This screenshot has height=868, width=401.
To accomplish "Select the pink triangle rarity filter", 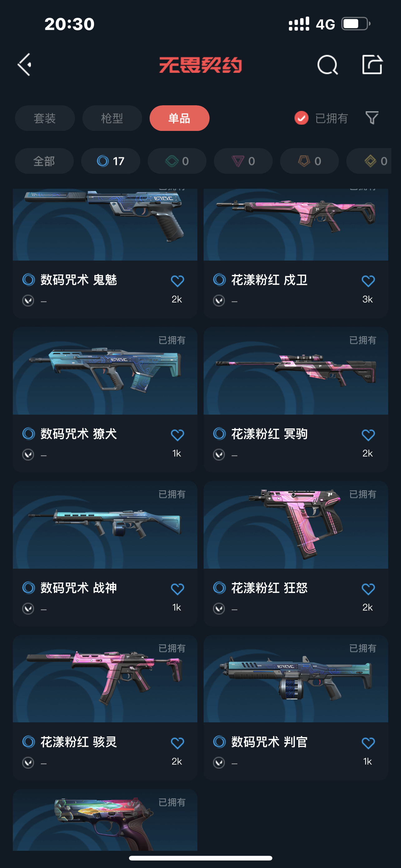I will (x=243, y=161).
